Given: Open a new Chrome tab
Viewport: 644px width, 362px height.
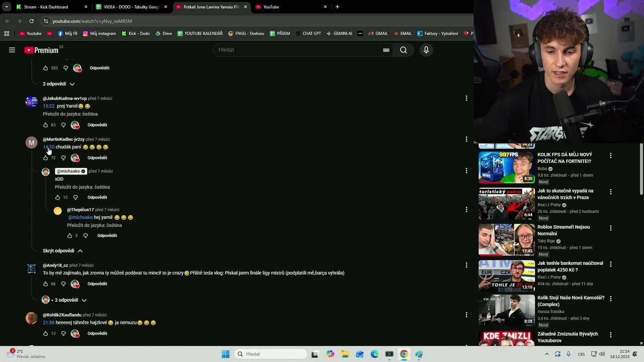Looking at the screenshot, I should coord(337,7).
